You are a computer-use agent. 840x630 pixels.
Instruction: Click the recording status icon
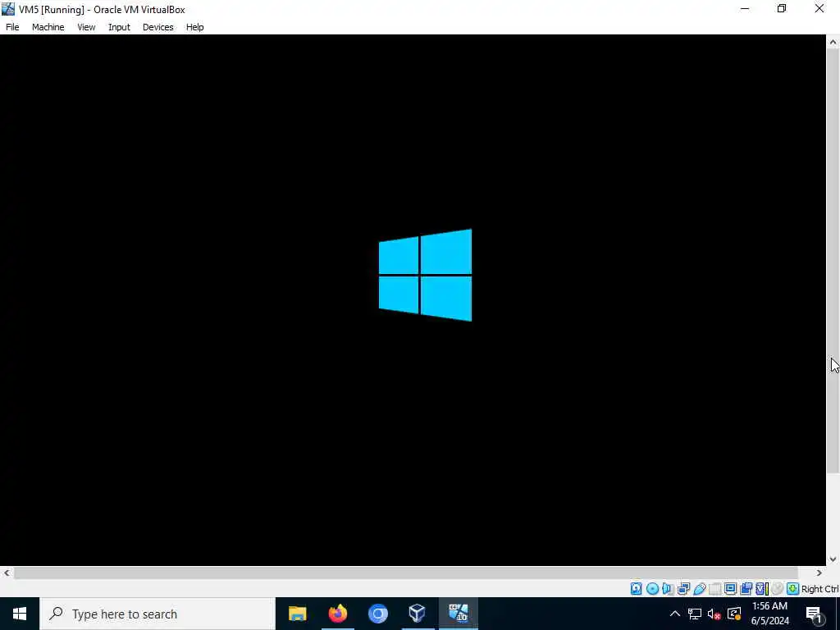tap(746, 589)
